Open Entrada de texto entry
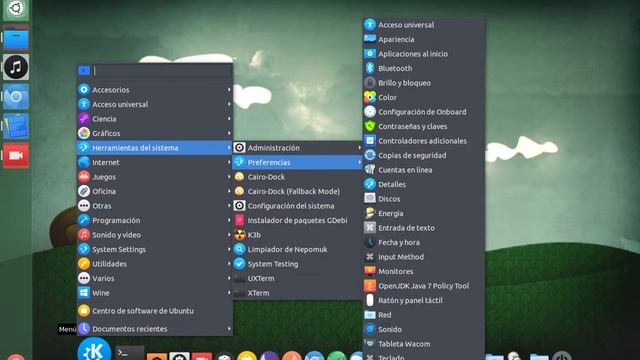 424,228
